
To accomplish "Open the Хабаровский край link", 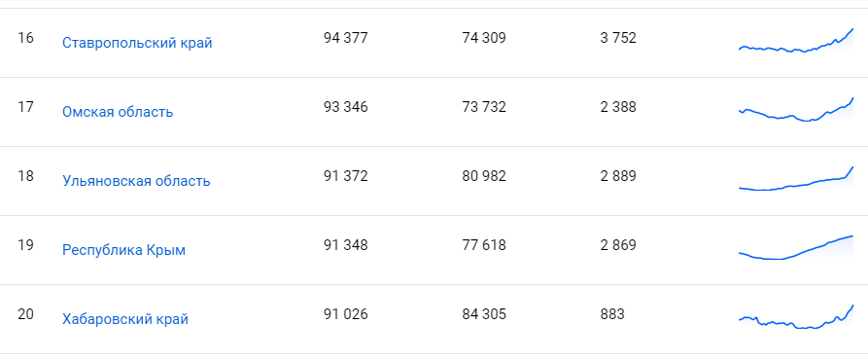I will (125, 319).
